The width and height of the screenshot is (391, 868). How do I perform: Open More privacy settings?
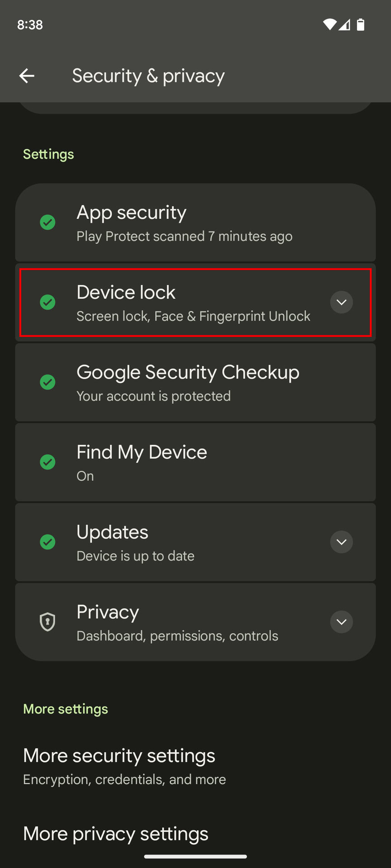point(116,834)
